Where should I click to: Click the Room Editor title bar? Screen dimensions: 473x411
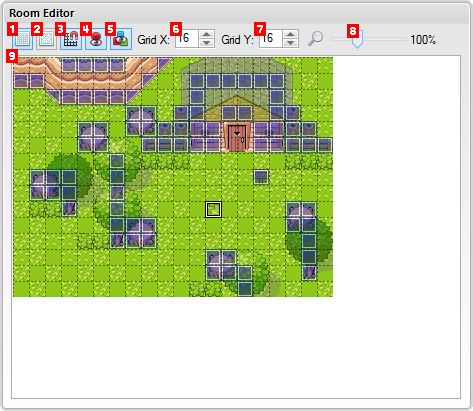pyautogui.click(x=236, y=13)
